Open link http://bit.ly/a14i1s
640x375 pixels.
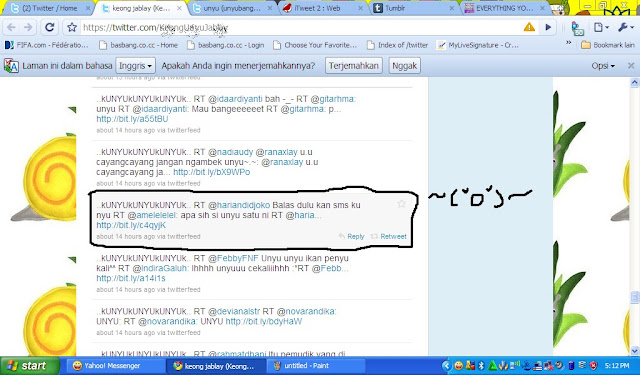coord(131,278)
